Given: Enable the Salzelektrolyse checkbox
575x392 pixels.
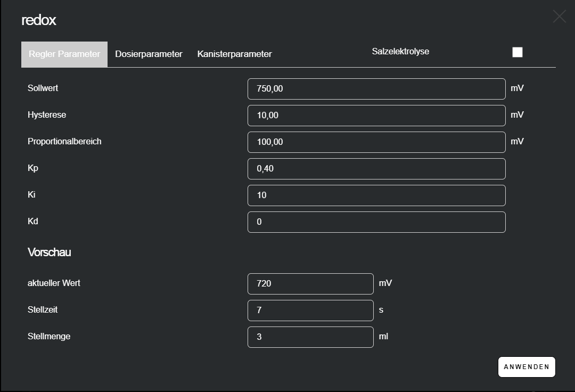Looking at the screenshot, I should point(517,52).
